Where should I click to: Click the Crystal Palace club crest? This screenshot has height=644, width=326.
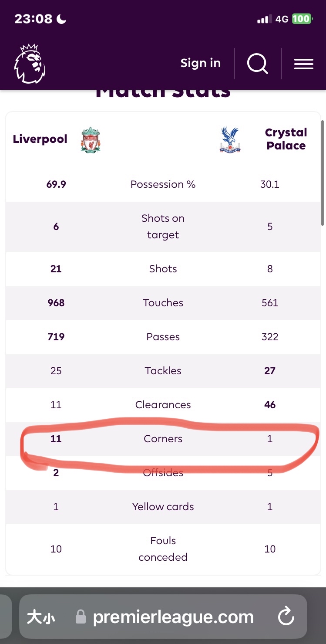coord(230,139)
